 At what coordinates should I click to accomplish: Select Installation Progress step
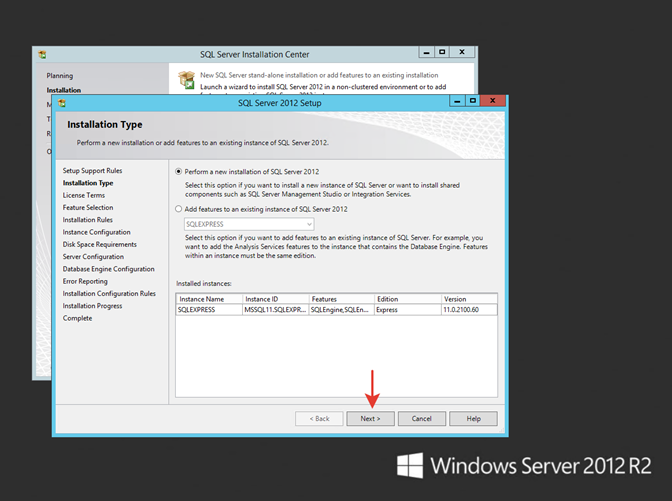[x=92, y=306]
